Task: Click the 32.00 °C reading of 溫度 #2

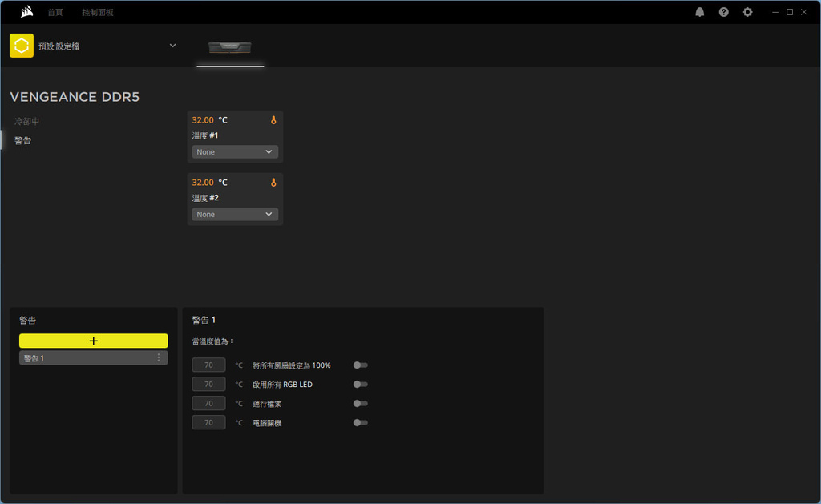Action: [209, 183]
